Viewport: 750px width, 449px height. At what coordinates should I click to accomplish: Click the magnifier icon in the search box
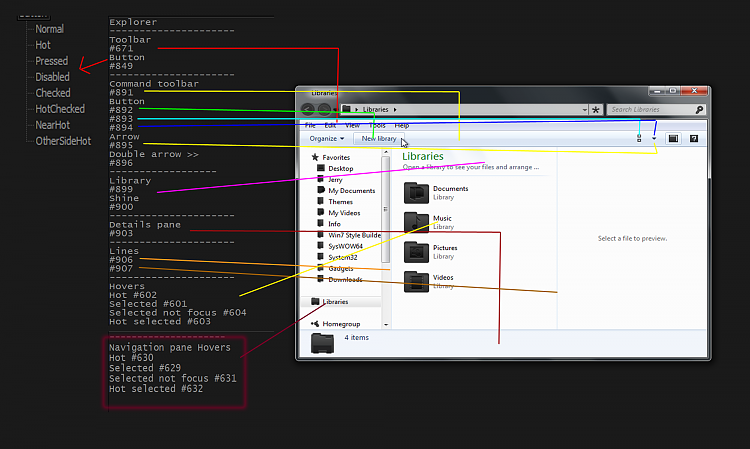pyautogui.click(x=699, y=110)
